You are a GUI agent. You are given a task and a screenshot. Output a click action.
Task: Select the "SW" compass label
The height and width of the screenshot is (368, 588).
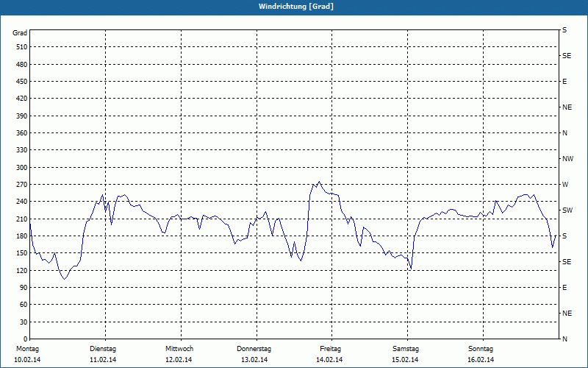tap(567, 210)
